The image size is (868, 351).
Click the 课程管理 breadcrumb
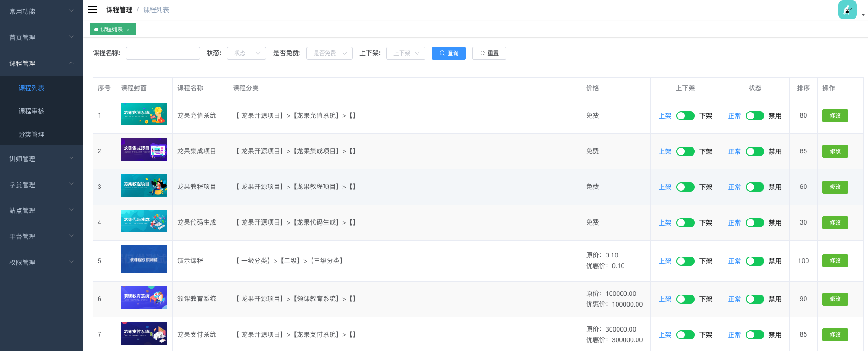coord(119,10)
